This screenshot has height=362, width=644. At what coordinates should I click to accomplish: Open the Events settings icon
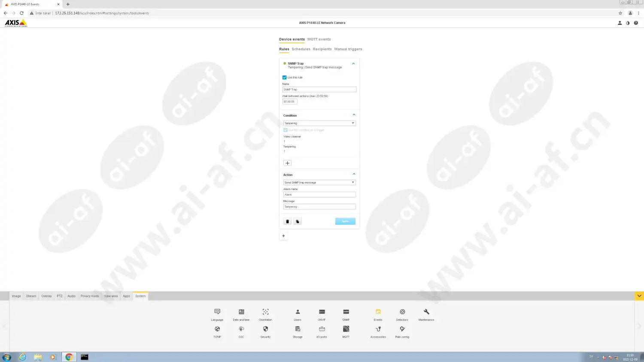[378, 312]
